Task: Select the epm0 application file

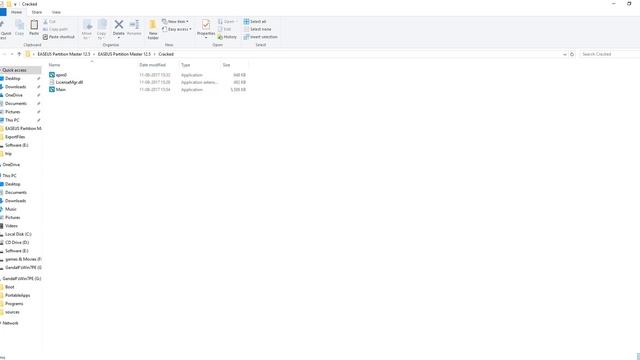Action: click(x=61, y=75)
